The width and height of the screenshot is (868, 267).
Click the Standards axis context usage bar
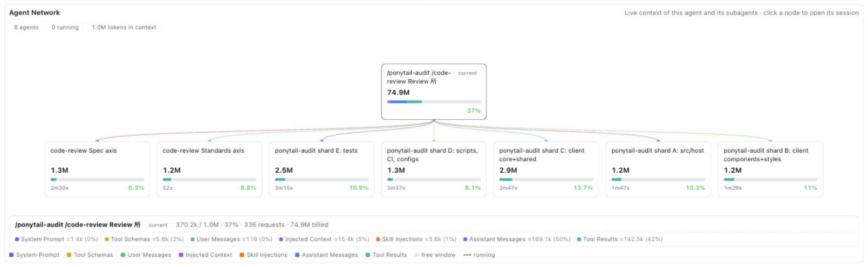(x=209, y=179)
